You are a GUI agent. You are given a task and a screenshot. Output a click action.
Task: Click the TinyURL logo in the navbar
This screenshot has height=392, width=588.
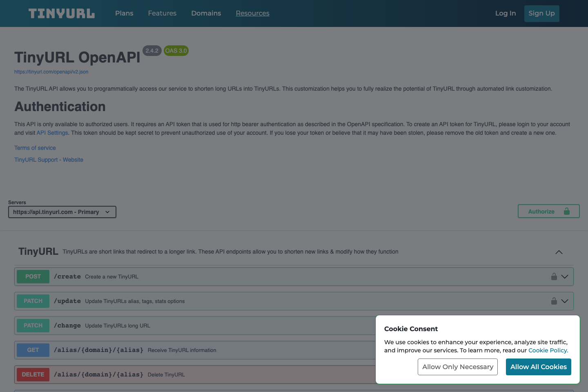click(61, 13)
